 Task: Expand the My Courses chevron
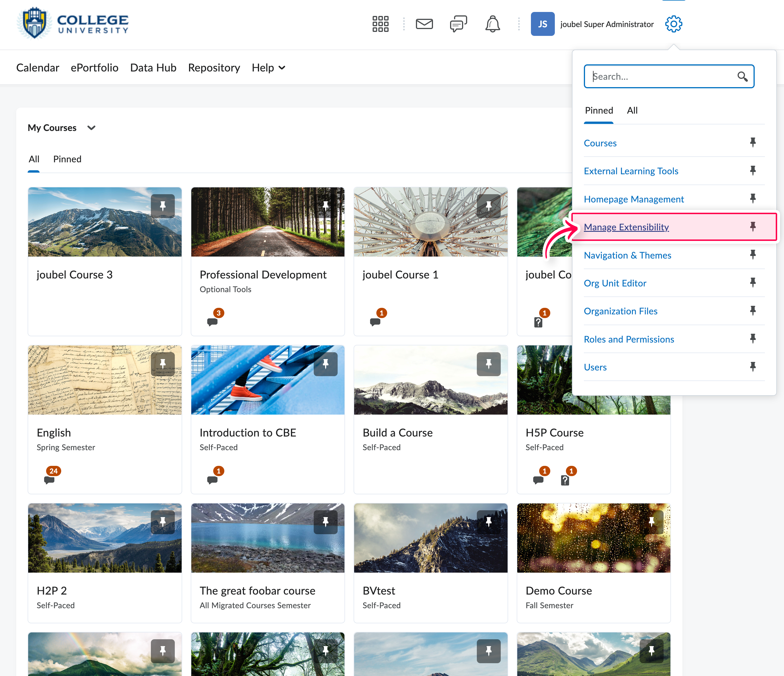[91, 128]
